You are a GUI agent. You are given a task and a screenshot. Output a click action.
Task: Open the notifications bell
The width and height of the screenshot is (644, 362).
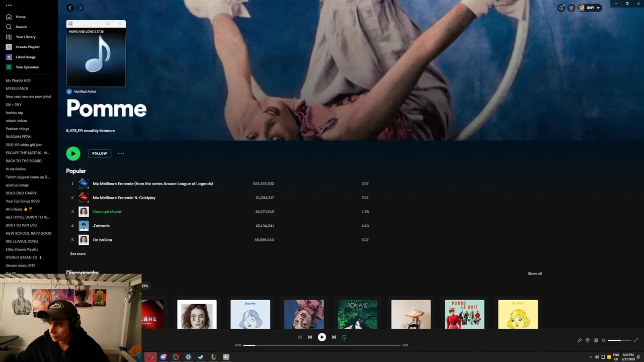click(x=561, y=8)
